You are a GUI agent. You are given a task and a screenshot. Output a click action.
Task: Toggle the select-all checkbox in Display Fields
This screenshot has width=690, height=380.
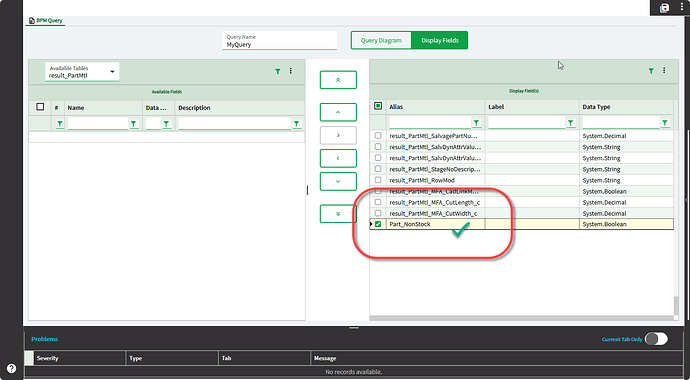378,106
